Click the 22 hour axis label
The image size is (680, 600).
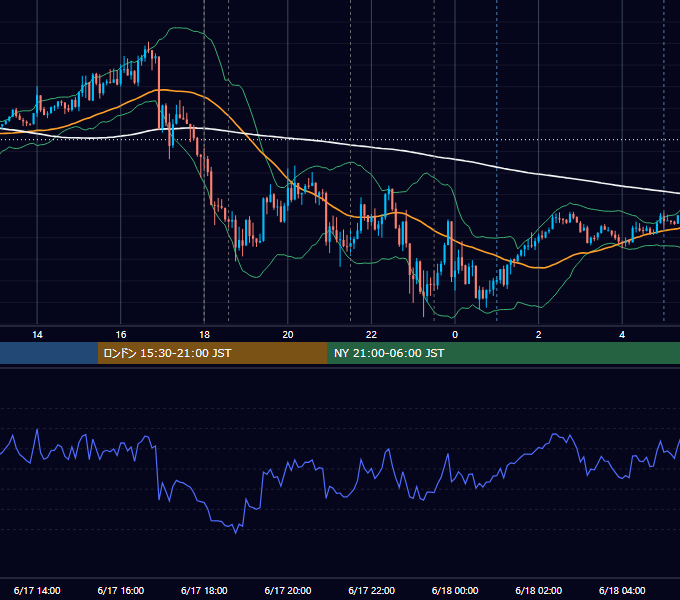pos(371,335)
